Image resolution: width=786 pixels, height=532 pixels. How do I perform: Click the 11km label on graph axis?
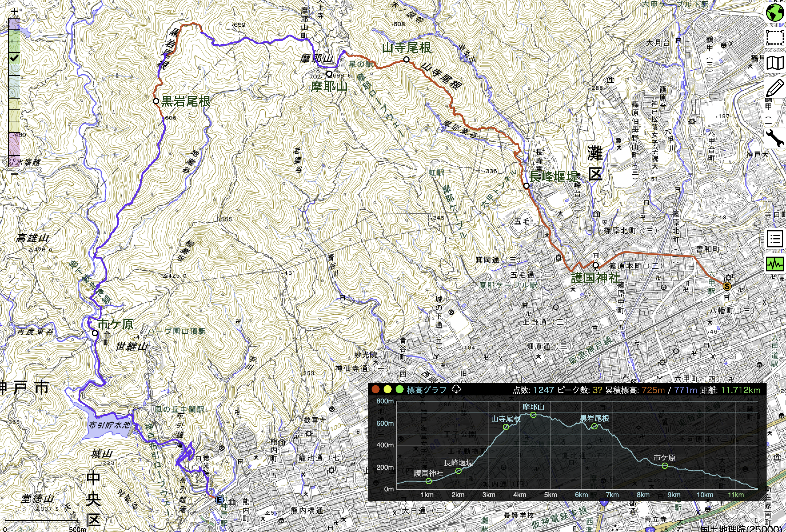point(736,495)
